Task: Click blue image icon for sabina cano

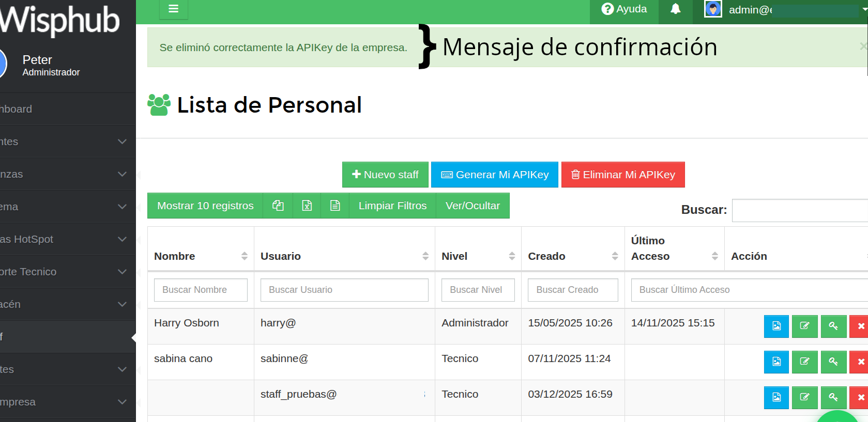Action: point(776,362)
